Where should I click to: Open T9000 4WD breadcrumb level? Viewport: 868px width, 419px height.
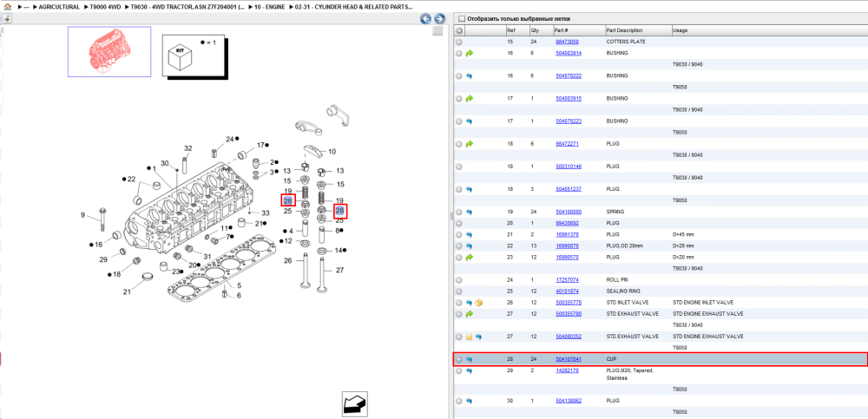(105, 7)
